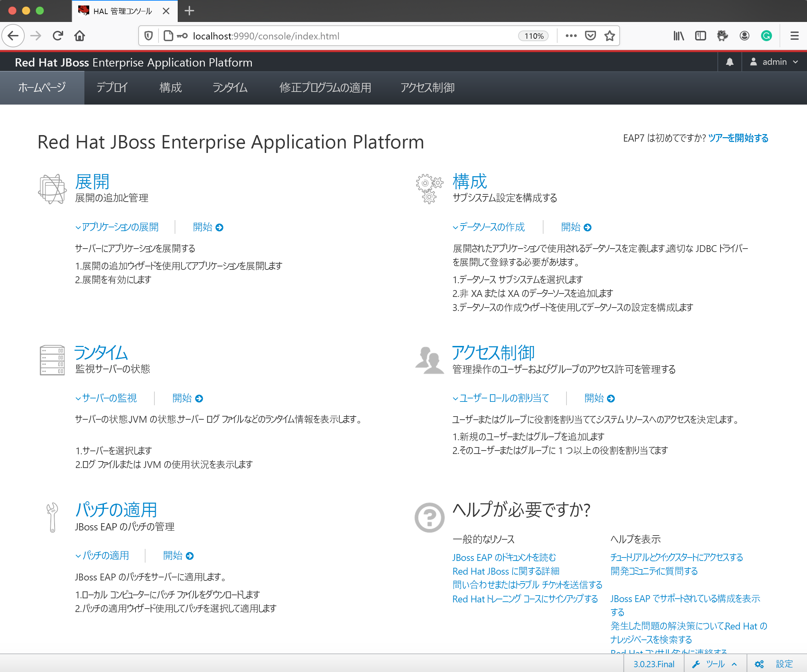Image resolution: width=807 pixels, height=672 pixels.
Task: Toggle the Firefox sidebar icon
Action: tap(701, 36)
